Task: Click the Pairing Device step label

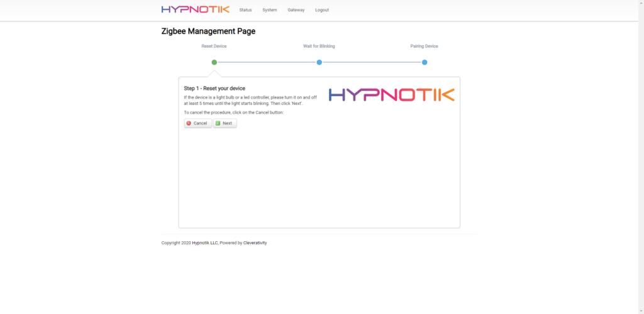Action: pyautogui.click(x=425, y=46)
